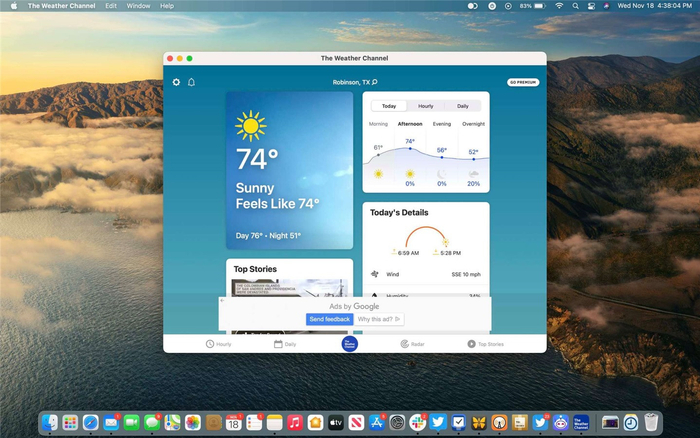Select the Today forecast tab
Image resolution: width=700 pixels, height=438 pixels.
click(x=389, y=106)
